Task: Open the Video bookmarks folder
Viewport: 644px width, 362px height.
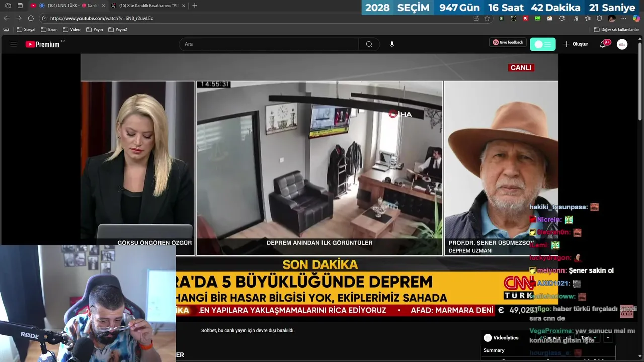Action: [x=72, y=30]
